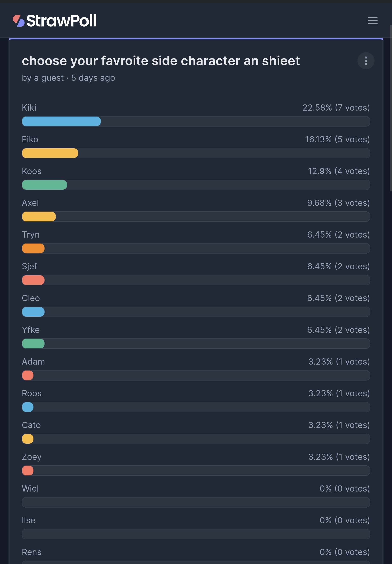The height and width of the screenshot is (564, 392).
Task: Click the StrawPoll logo
Action: (x=55, y=21)
